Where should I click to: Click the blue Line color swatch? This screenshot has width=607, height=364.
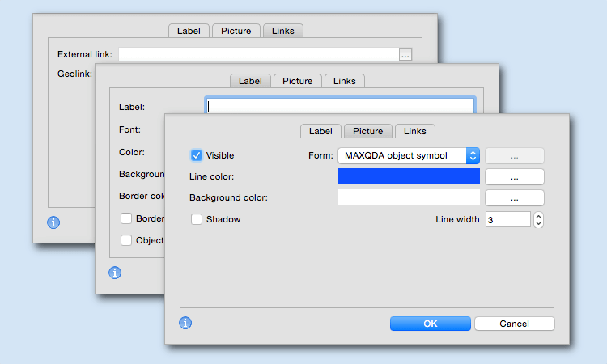tap(409, 176)
